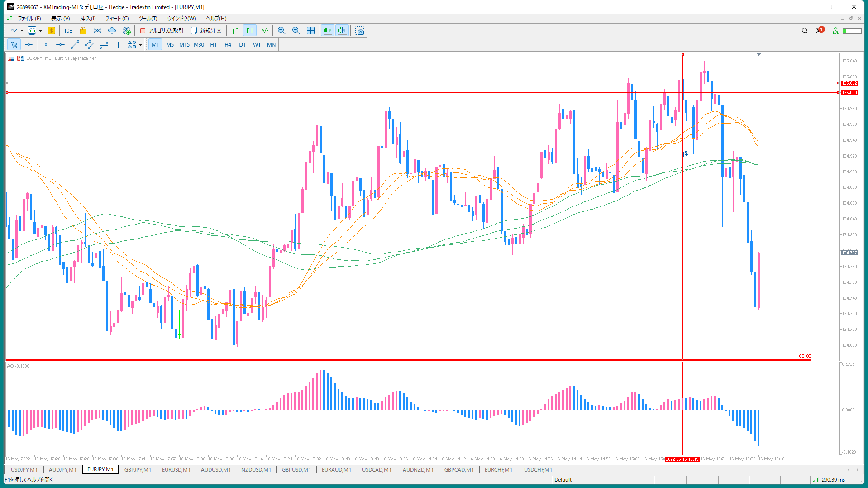Screen dimensions: 868x488
Task: Switch chart to candlestick view
Action: coord(250,31)
